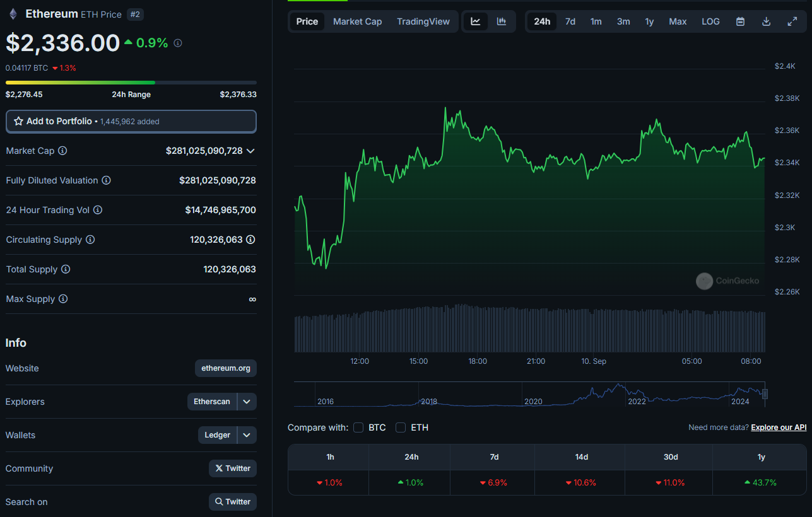The width and height of the screenshot is (812, 517).
Task: Select the Max time range
Action: point(678,21)
